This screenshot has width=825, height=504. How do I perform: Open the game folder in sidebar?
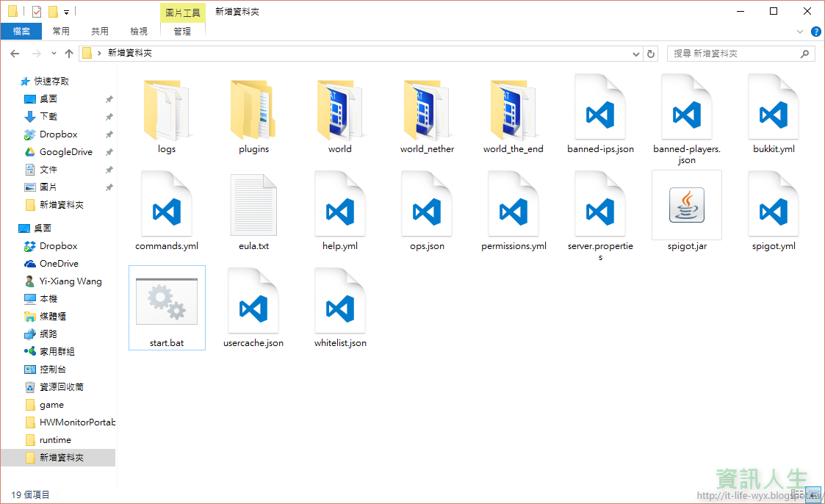[51, 405]
